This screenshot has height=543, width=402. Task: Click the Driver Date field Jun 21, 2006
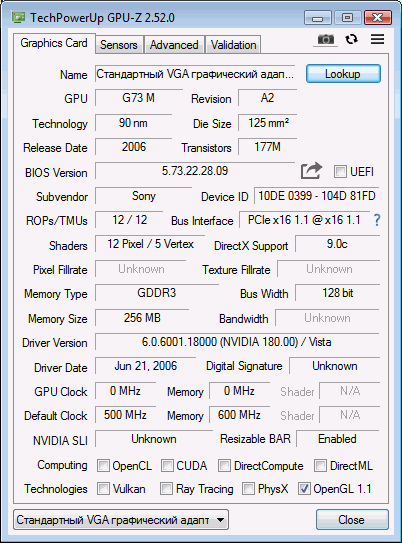pos(145,366)
